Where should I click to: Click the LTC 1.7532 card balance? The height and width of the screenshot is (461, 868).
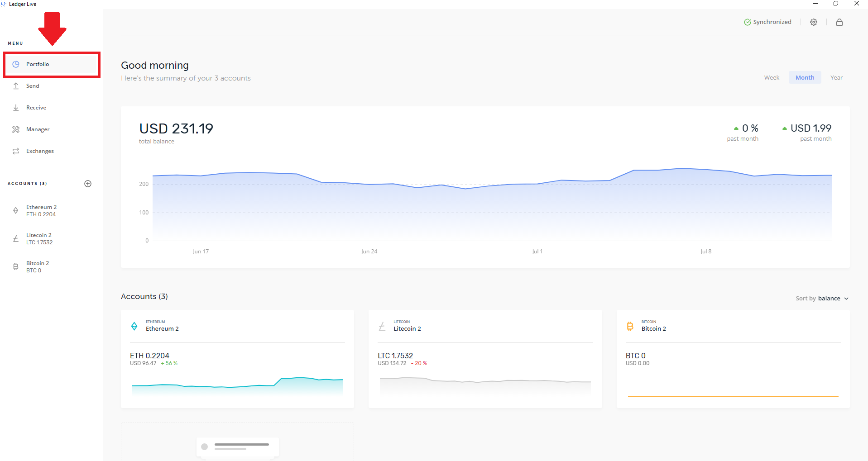coord(395,356)
